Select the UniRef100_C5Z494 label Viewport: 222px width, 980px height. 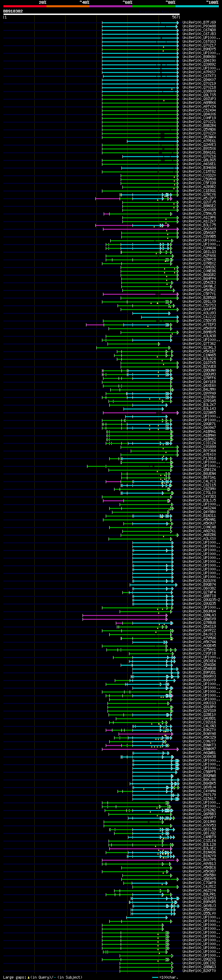click(x=199, y=110)
